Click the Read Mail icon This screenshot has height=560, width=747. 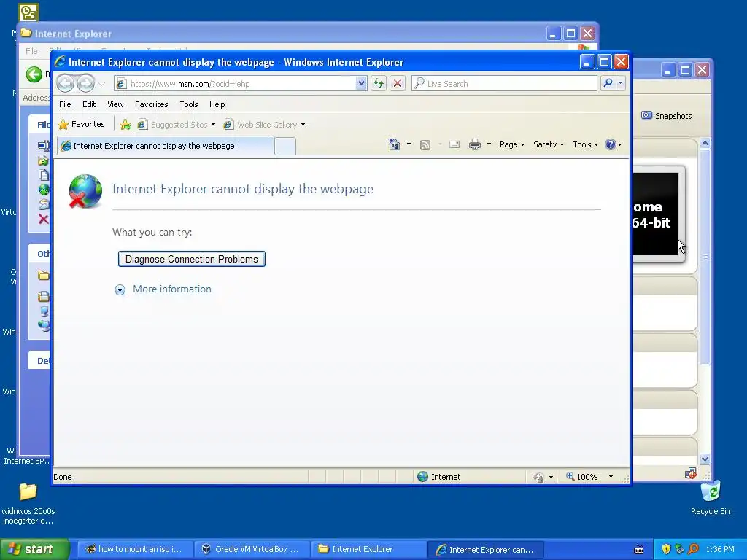point(454,144)
